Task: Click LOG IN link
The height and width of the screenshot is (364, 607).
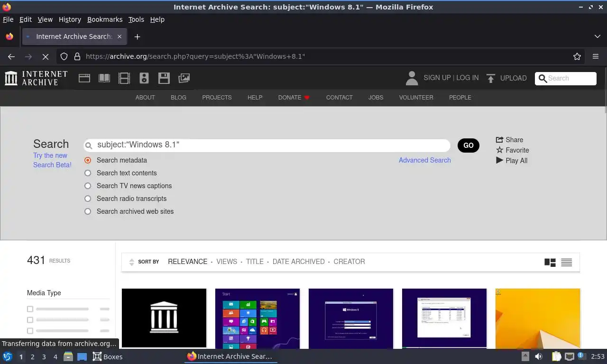Action: pos(467,78)
